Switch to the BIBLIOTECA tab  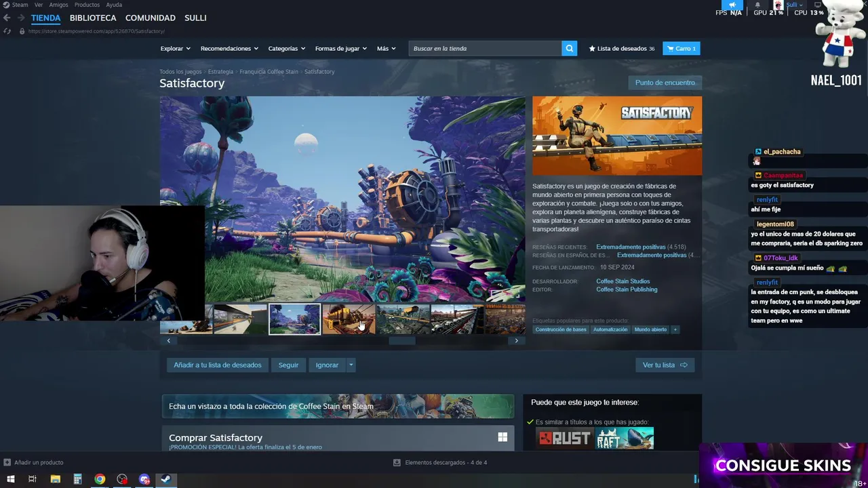pos(93,18)
